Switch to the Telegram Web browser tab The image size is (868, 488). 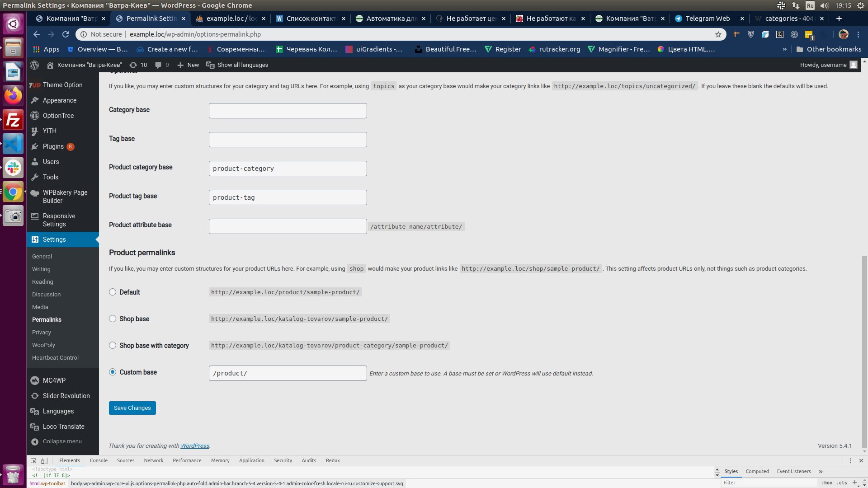pyautogui.click(x=708, y=19)
